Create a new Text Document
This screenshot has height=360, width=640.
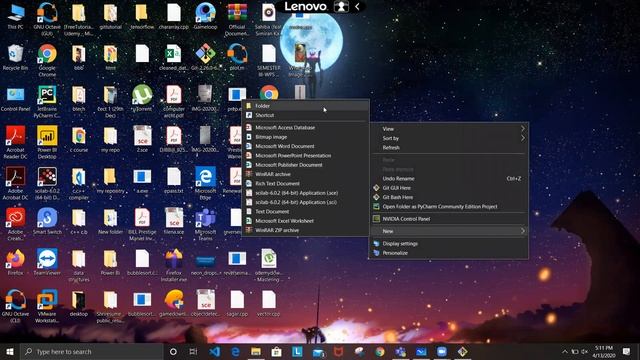pyautogui.click(x=306, y=211)
